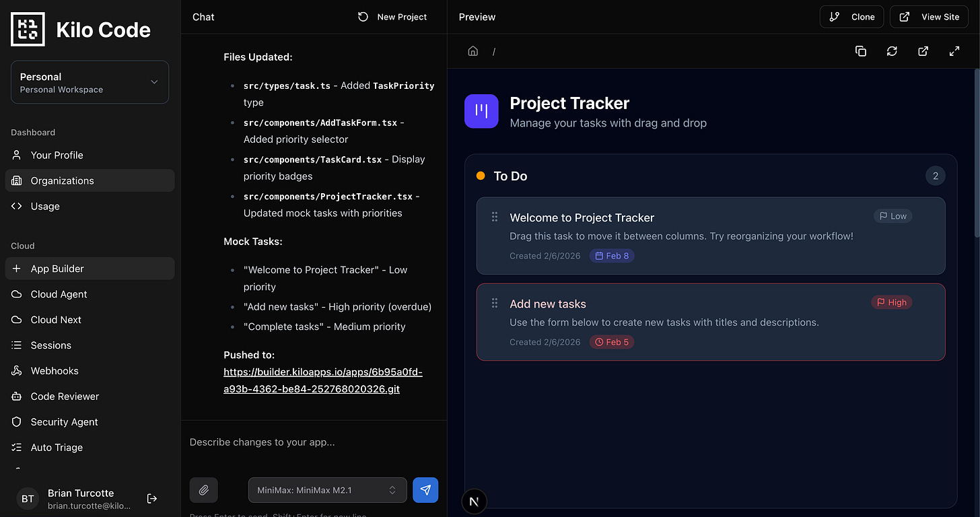Click the App Builder plus icon
Screen dimensions: 980x517
pos(17,269)
